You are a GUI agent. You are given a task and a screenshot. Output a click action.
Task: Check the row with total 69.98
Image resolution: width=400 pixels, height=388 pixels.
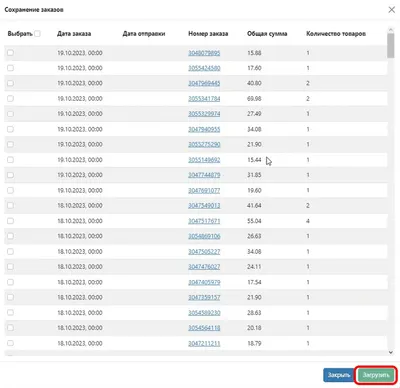point(11,99)
